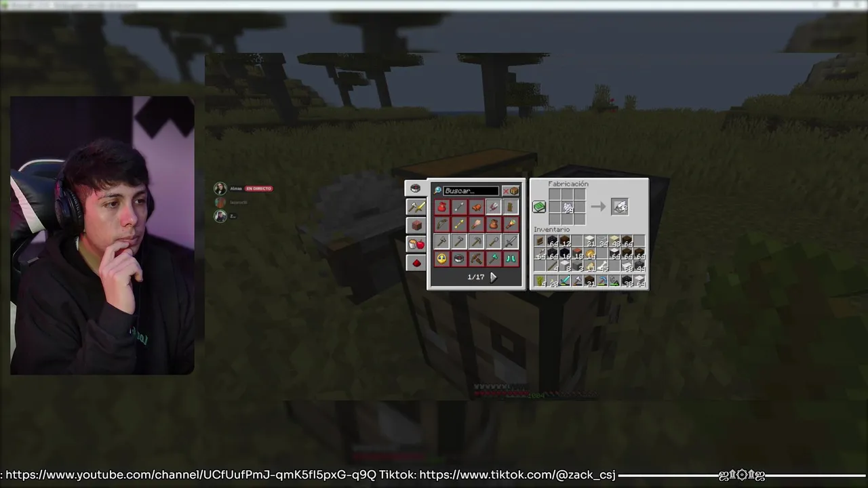Pick up the red-topped block stack of 18
Image resolution: width=868 pixels, height=488 pixels.
[x=577, y=253]
